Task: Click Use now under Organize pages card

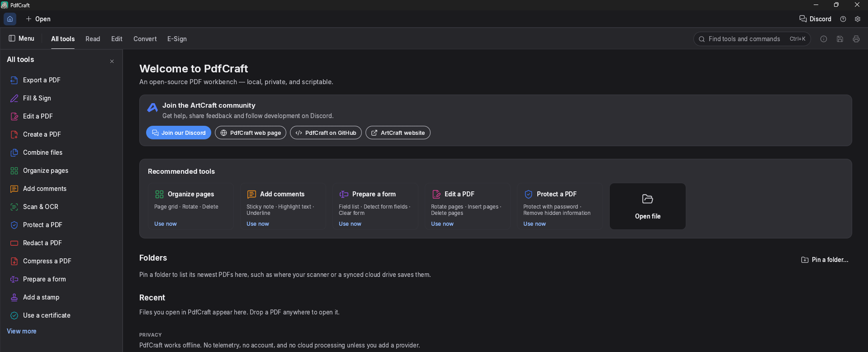Action: [166, 224]
